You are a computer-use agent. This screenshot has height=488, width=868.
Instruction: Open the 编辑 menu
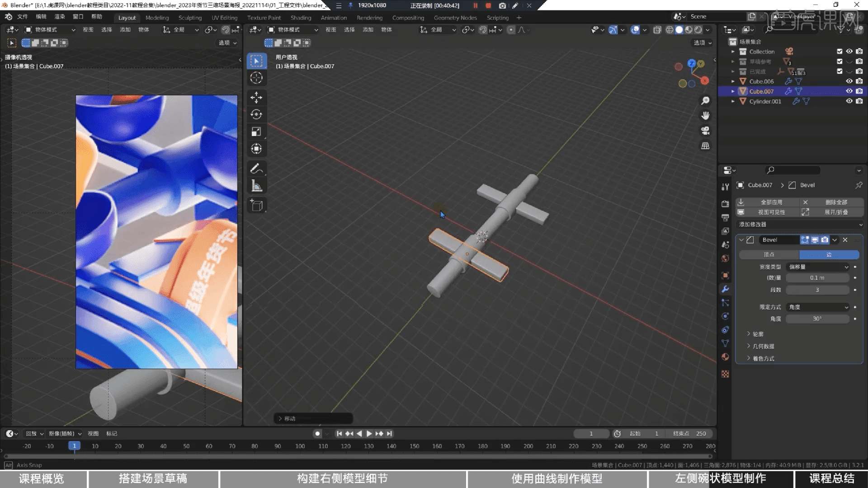(x=41, y=17)
